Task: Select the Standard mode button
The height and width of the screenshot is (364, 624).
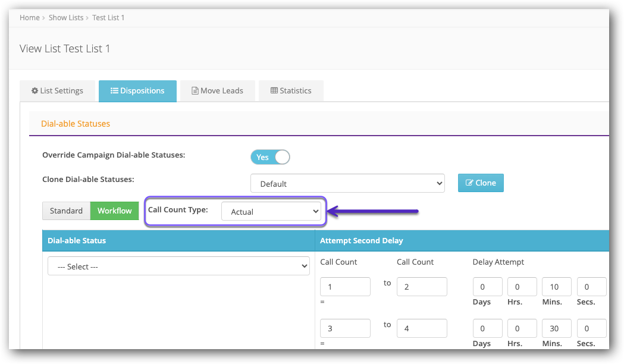Action: pyautogui.click(x=66, y=211)
